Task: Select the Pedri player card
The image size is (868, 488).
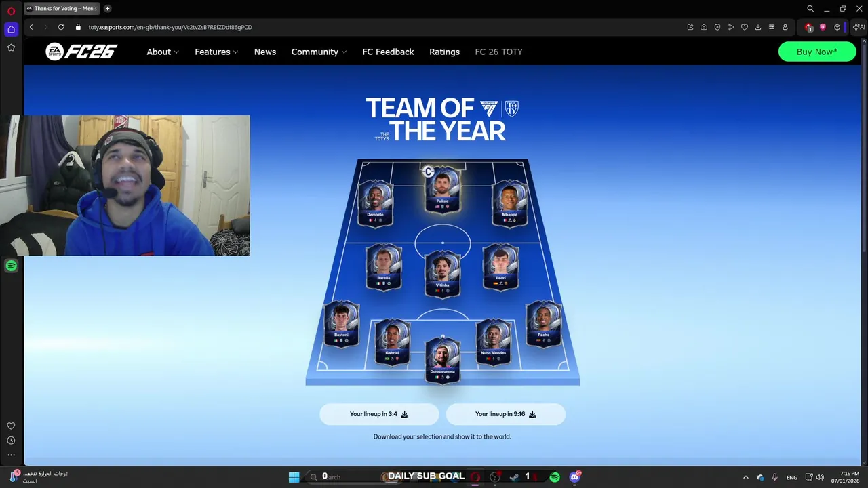Action: point(500,266)
